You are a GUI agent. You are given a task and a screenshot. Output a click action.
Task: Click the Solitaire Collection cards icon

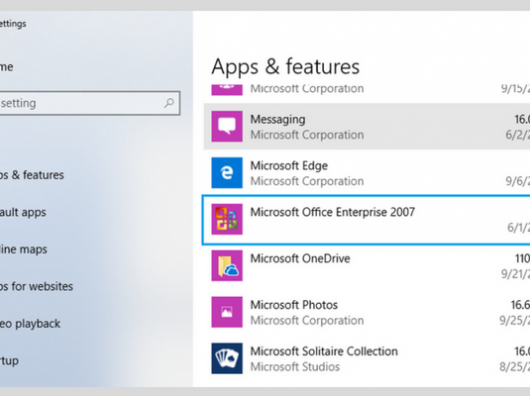(x=227, y=358)
